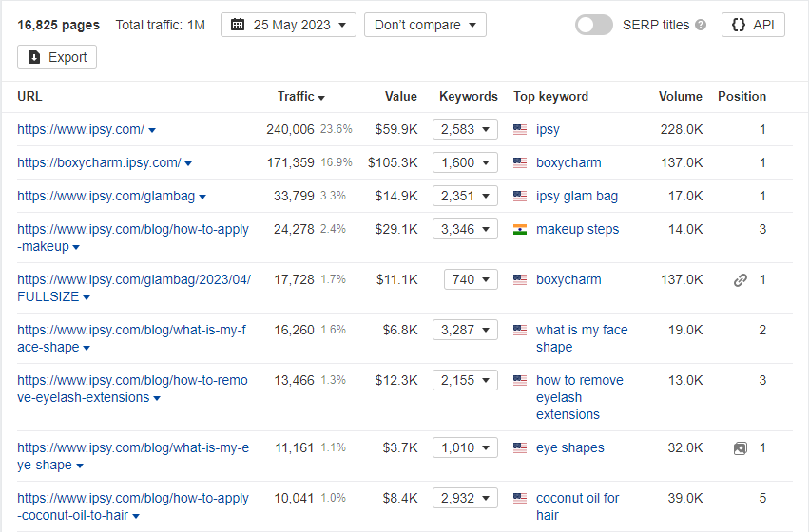
Task: Toggle the SERP titles switch
Action: tap(594, 25)
